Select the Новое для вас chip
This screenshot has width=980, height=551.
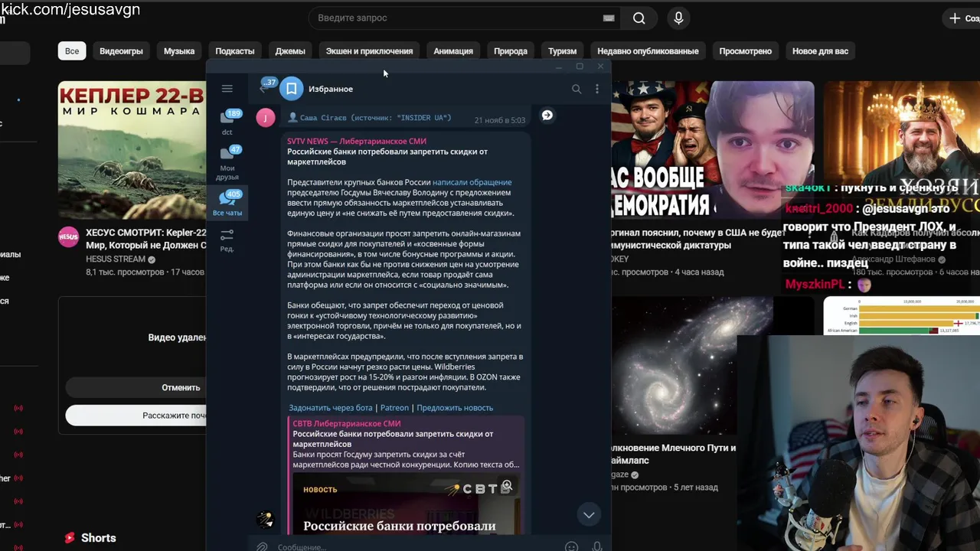click(820, 51)
